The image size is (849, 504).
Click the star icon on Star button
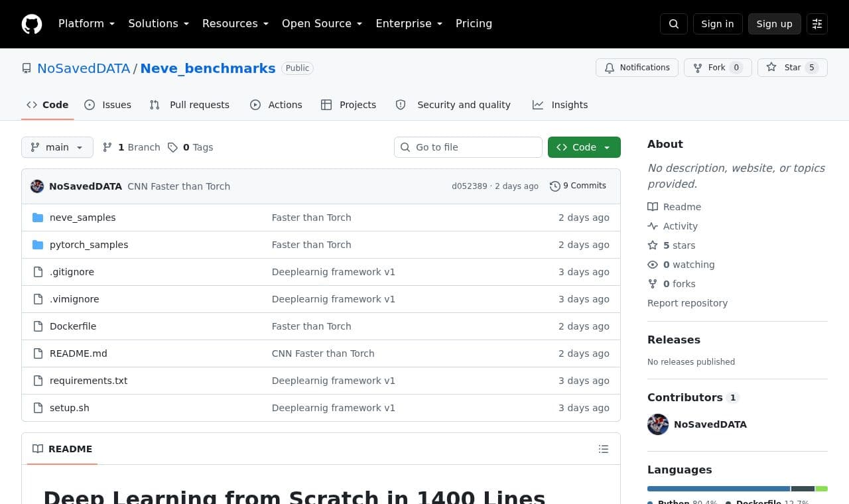coord(771,68)
